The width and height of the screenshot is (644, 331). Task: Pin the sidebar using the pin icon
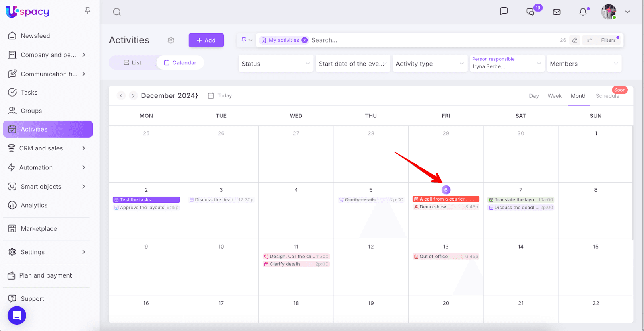coord(87,11)
